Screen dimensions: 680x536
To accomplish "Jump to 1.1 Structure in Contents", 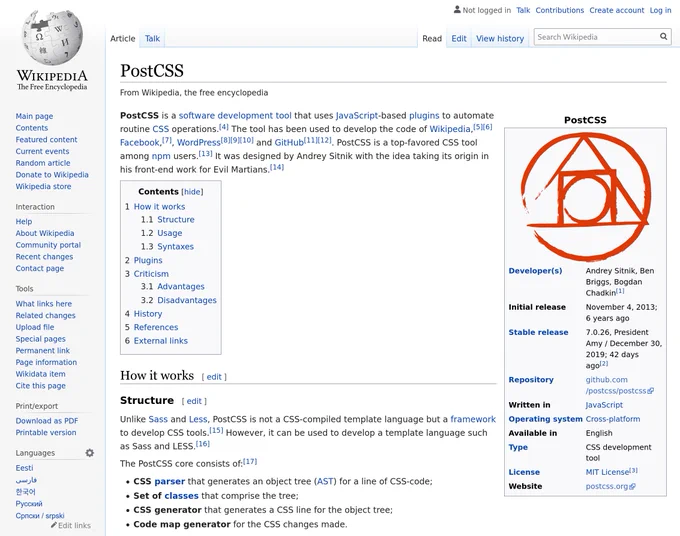I will 176,220.
